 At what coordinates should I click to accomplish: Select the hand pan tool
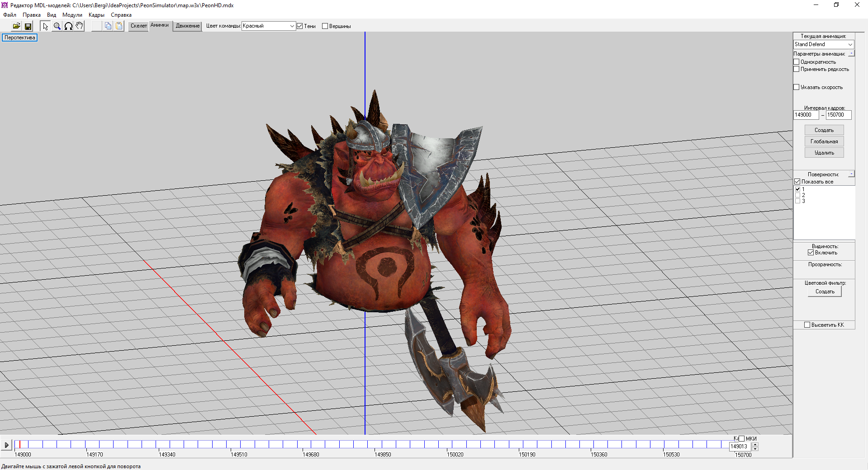point(80,26)
